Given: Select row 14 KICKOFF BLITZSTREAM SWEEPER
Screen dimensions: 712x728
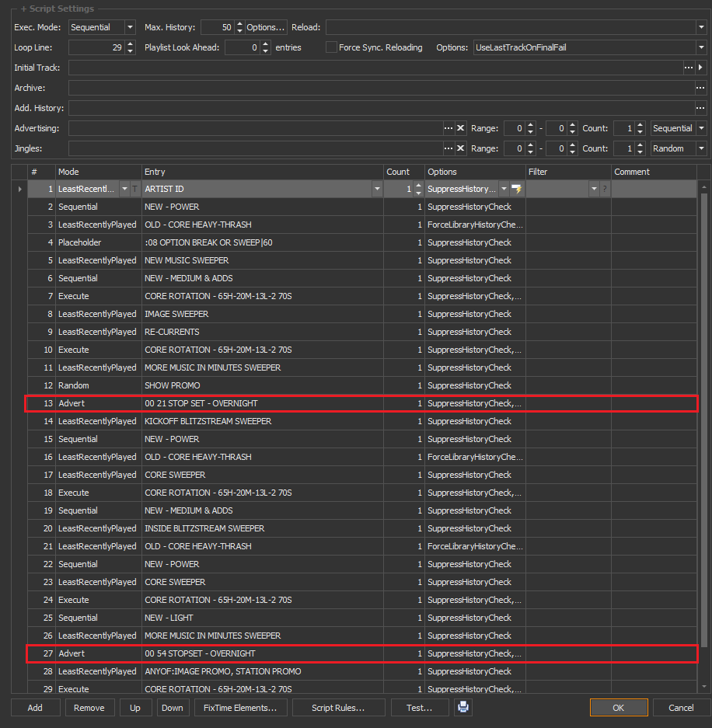Looking at the screenshot, I should tap(362, 421).
